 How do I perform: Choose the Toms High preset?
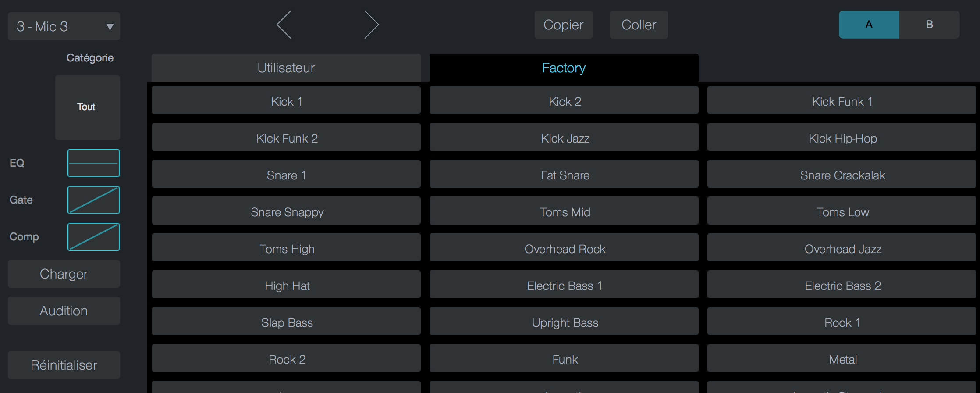[286, 247]
